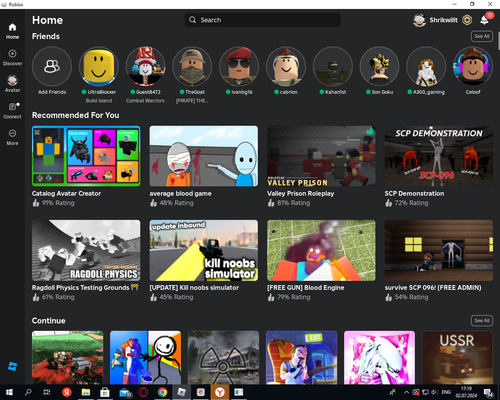This screenshot has height=400, width=500.
Task: Click the 48% Rating text
Action: click(x=176, y=203)
